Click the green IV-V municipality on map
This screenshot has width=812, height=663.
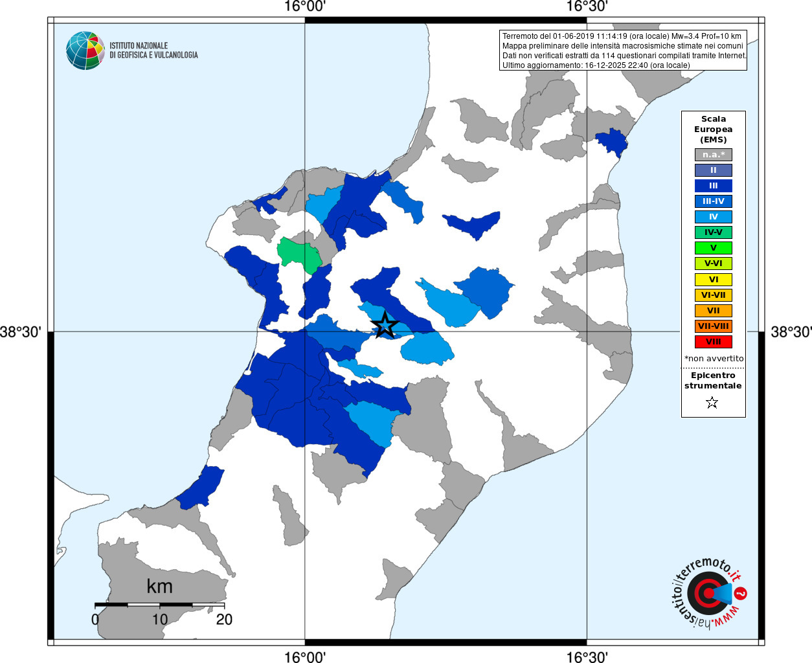(299, 254)
